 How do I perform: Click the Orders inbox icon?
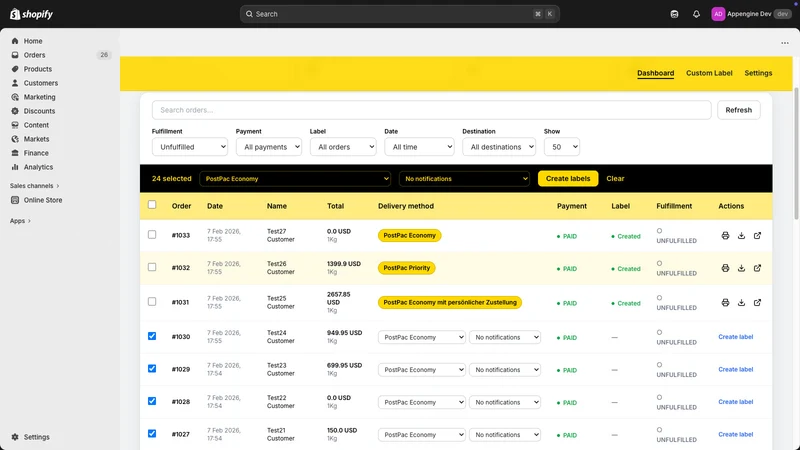coord(15,55)
